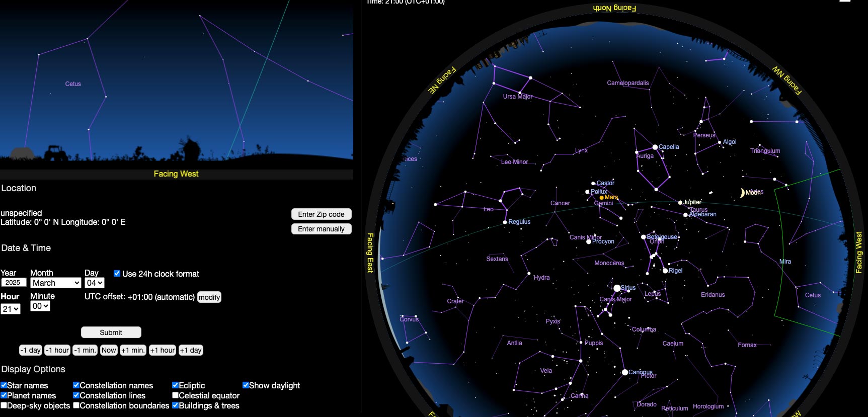Click the Facing West horizon view
Viewport: 868px width, 417px height.
[x=176, y=86]
